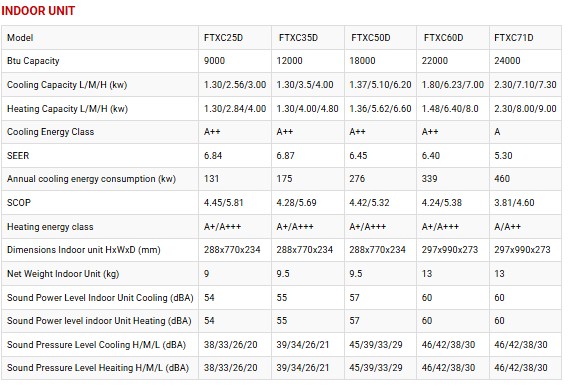Click the Cooling Energy Class row label
This screenshot has height=385, width=570.
pyautogui.click(x=51, y=132)
